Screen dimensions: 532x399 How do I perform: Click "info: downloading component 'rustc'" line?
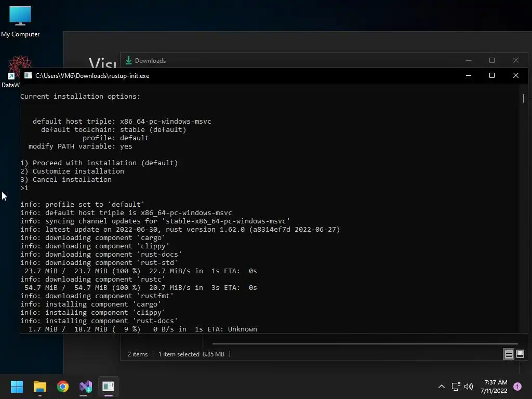point(92,279)
